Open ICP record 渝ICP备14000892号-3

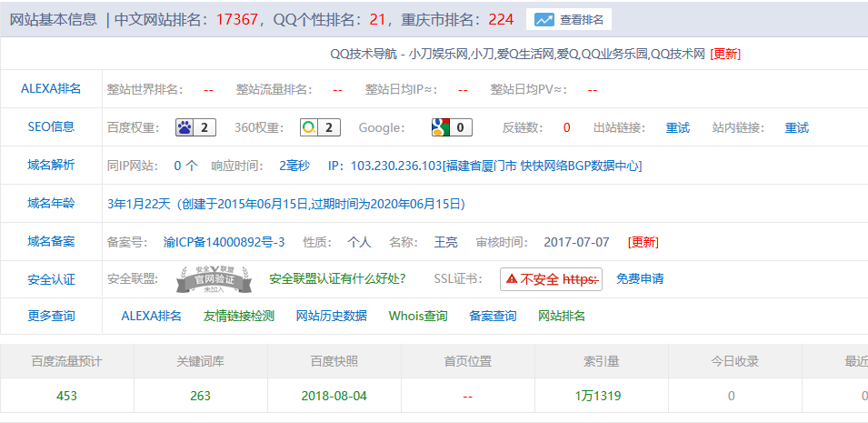tap(224, 242)
